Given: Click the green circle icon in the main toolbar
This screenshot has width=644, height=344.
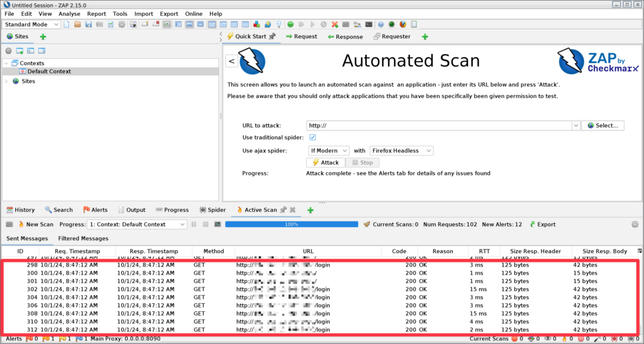Looking at the screenshot, I should pyautogui.click(x=291, y=25).
